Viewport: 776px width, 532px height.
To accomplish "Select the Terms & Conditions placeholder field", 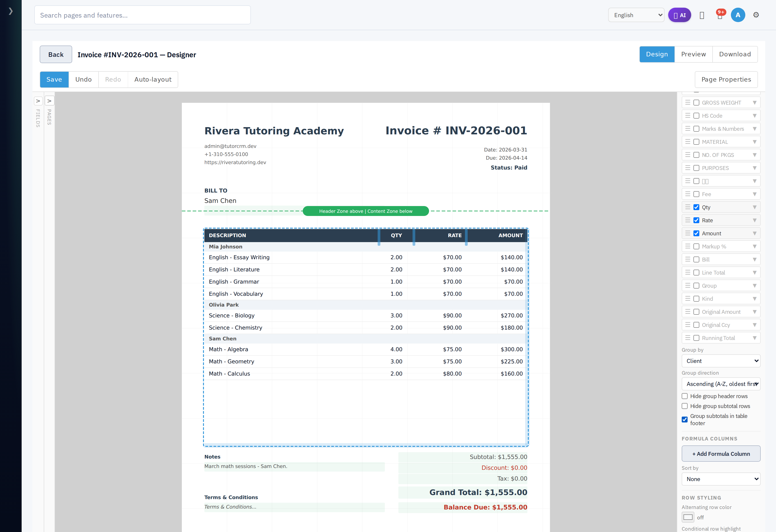I will [x=294, y=507].
